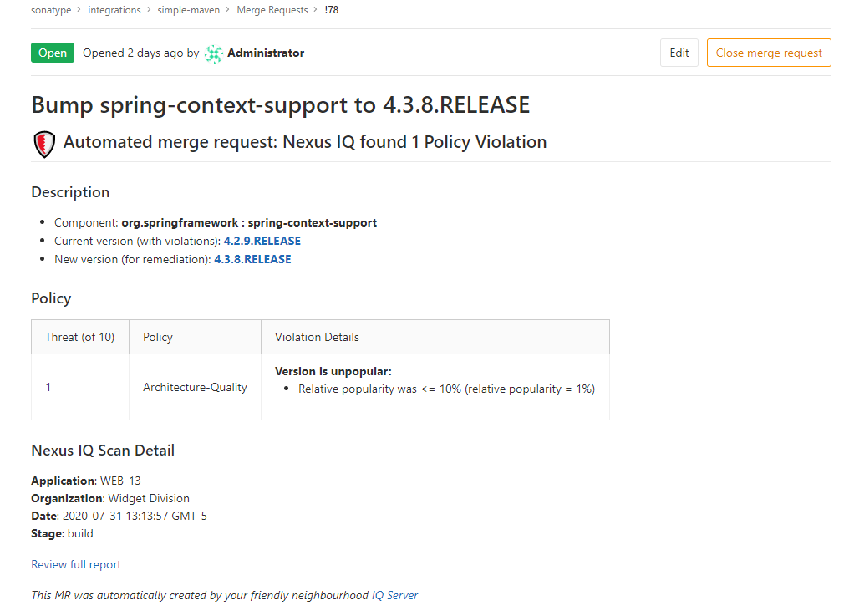
Task: Open the Merge Requests breadcrumb
Action: [272, 10]
